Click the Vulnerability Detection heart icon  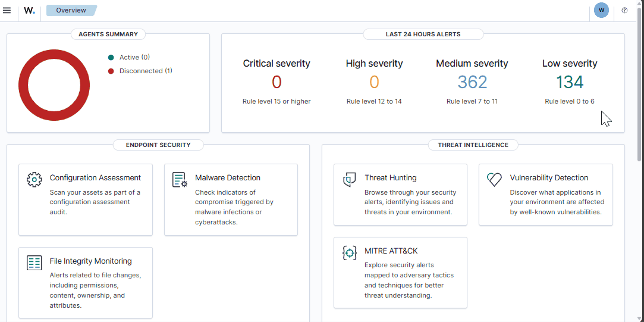495,180
